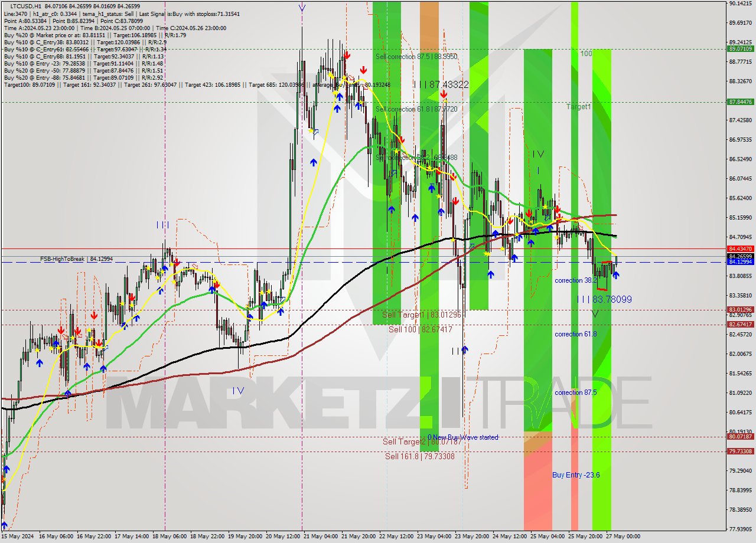Click the '21 May 04:00' time axis label
The height and width of the screenshot is (543, 756).
click(x=321, y=537)
